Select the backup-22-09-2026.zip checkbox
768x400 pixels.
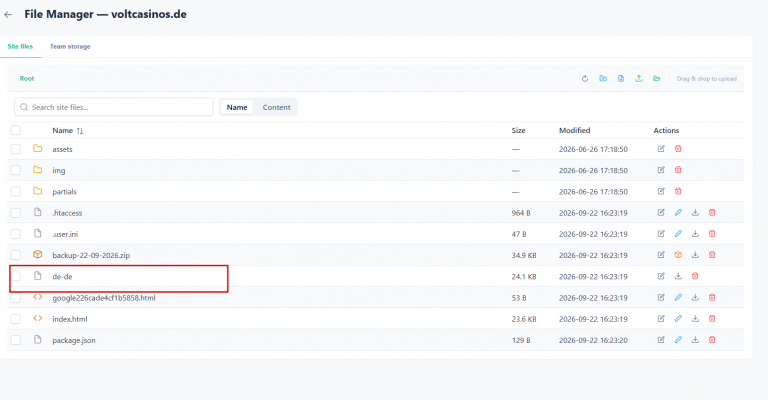tap(16, 255)
